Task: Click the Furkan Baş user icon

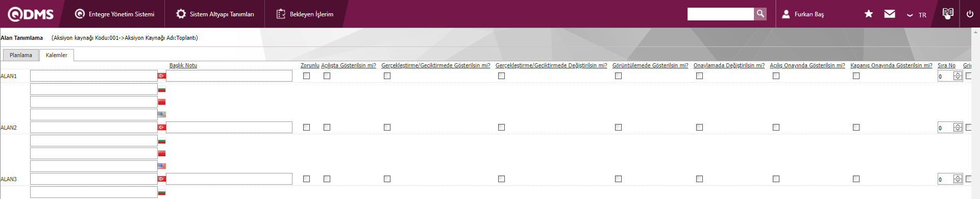Action: (786, 14)
